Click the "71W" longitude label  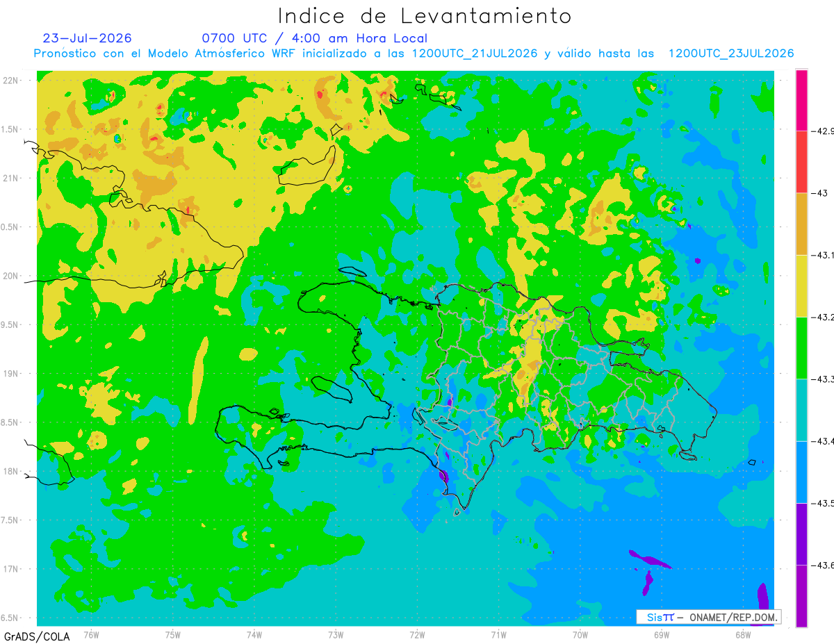(x=498, y=635)
